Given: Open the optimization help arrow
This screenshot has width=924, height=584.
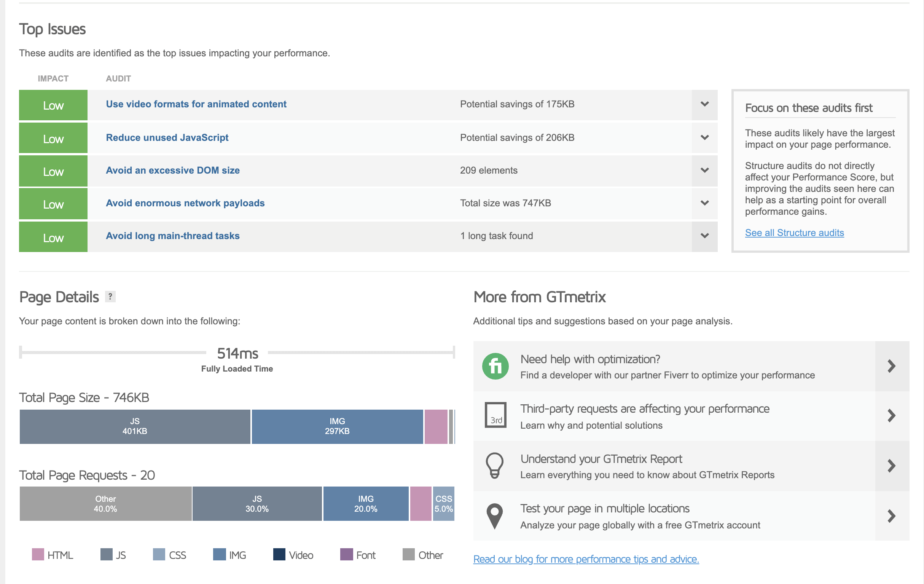Looking at the screenshot, I should (891, 366).
